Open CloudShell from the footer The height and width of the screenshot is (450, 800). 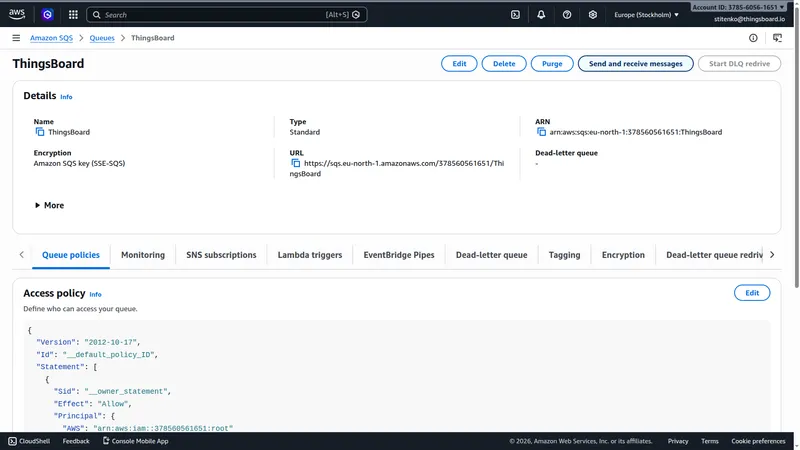(29, 441)
